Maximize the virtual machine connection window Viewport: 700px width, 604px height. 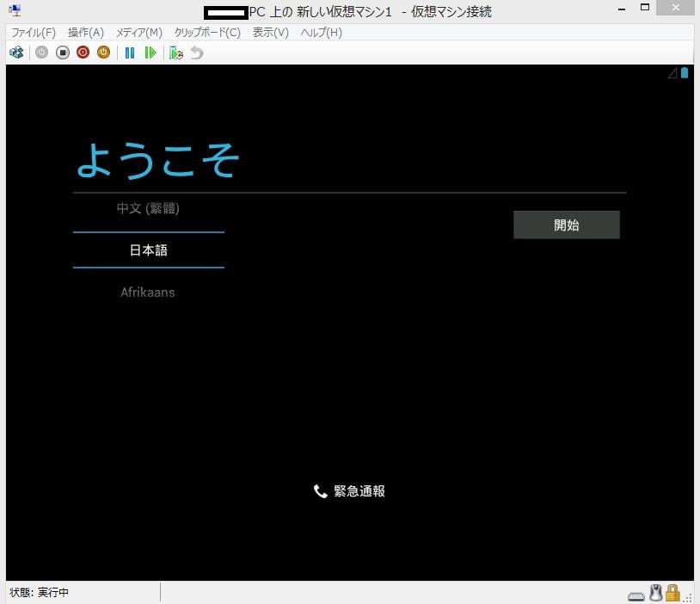645,8
